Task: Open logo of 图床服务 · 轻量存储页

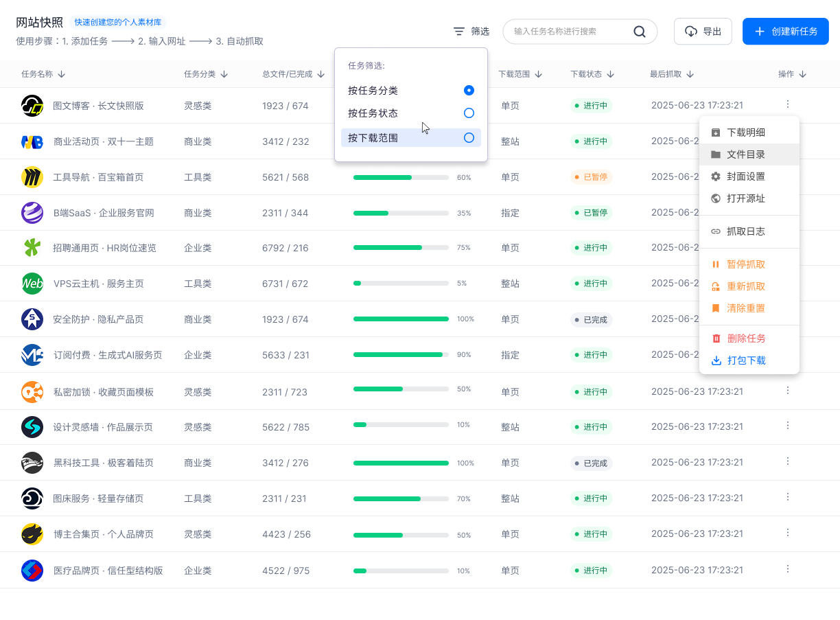Action: pos(32,498)
